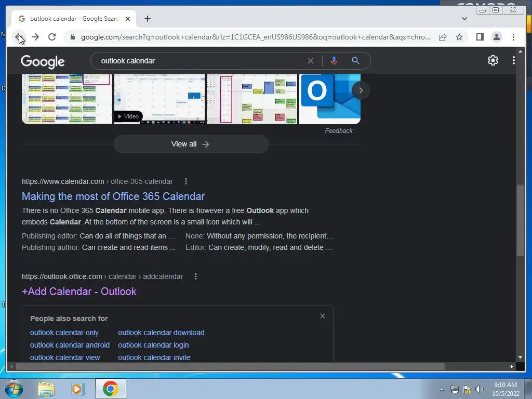Show hidden tray icons arrow

point(442,389)
